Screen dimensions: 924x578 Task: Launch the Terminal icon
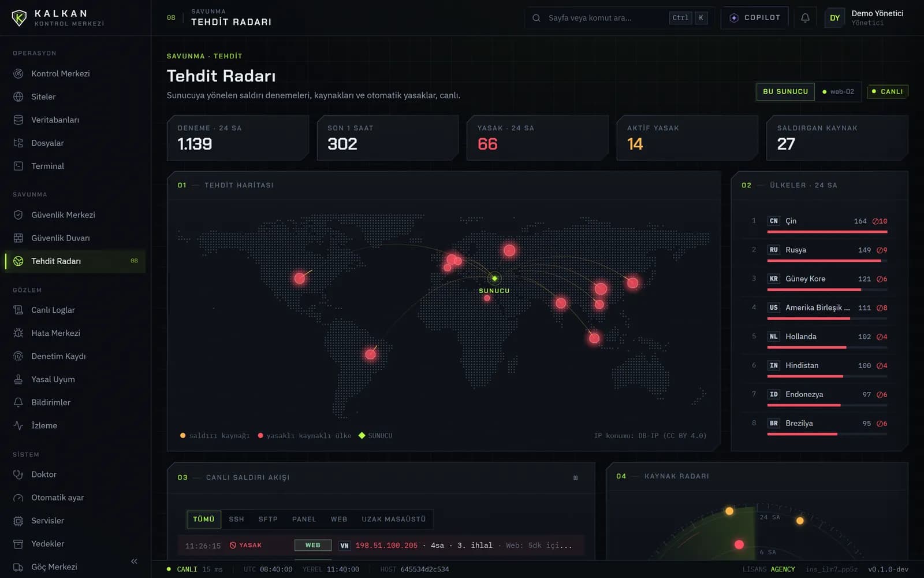tap(18, 166)
